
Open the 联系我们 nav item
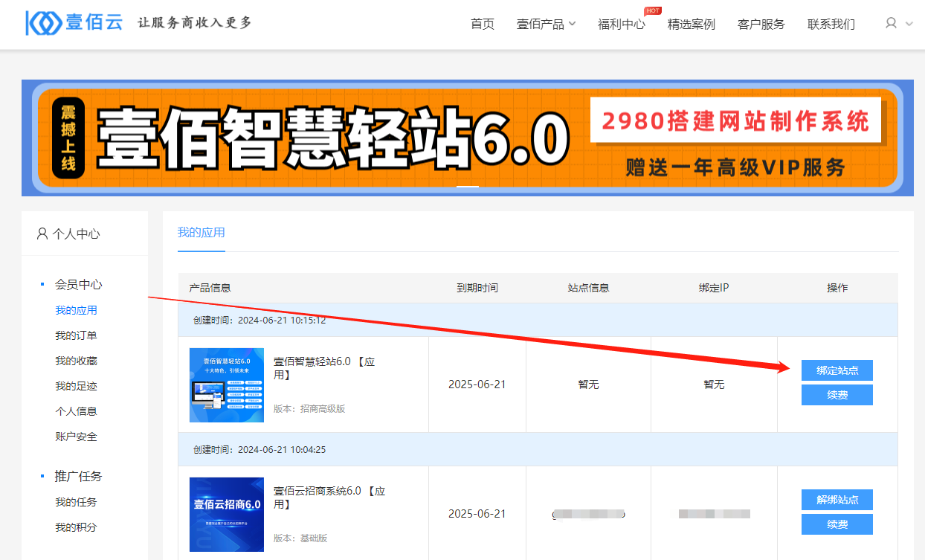point(831,24)
